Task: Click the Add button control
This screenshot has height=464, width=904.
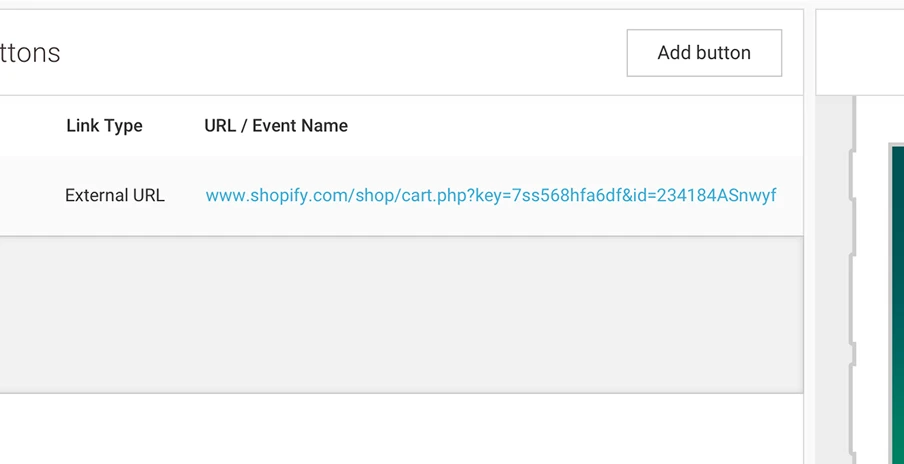Action: 704,53
